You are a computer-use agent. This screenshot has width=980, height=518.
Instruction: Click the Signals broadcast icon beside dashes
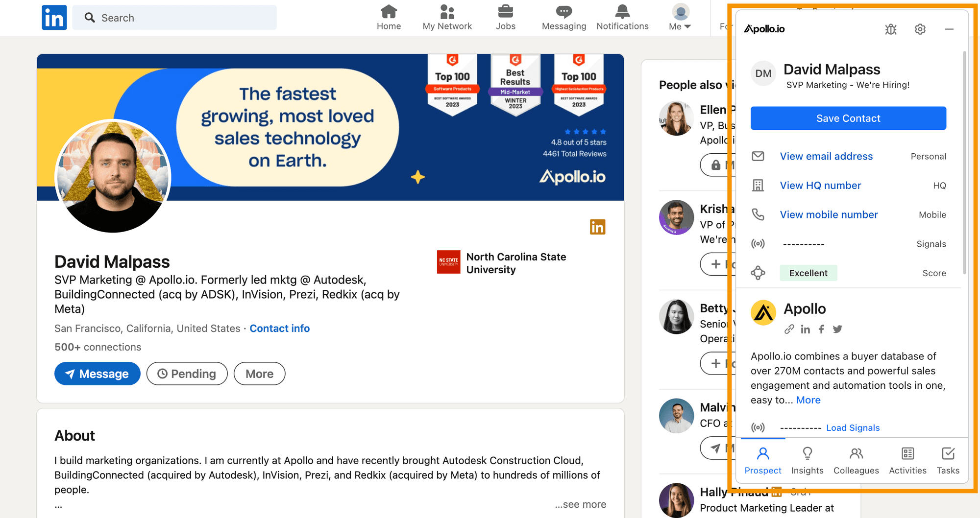(x=758, y=244)
